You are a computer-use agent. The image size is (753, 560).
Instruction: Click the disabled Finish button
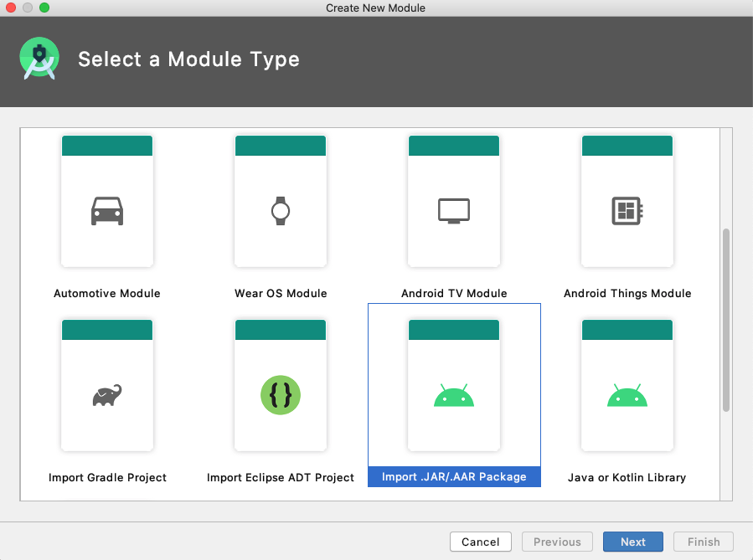(704, 542)
